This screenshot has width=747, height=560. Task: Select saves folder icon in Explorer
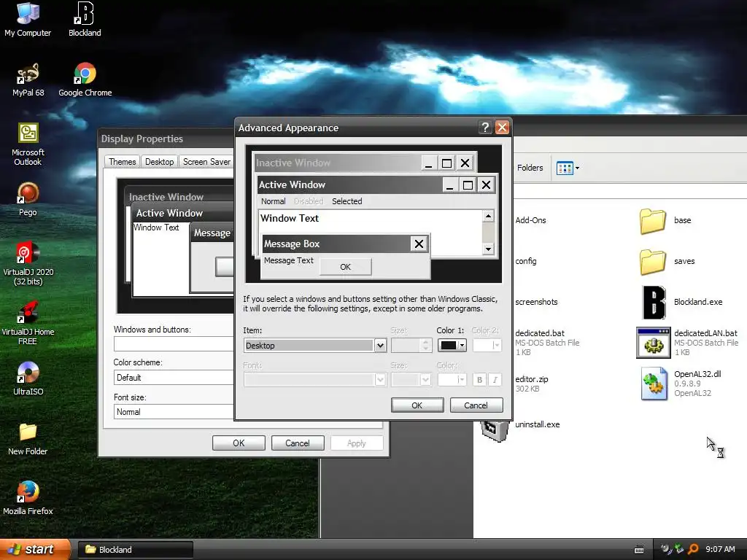(653, 262)
